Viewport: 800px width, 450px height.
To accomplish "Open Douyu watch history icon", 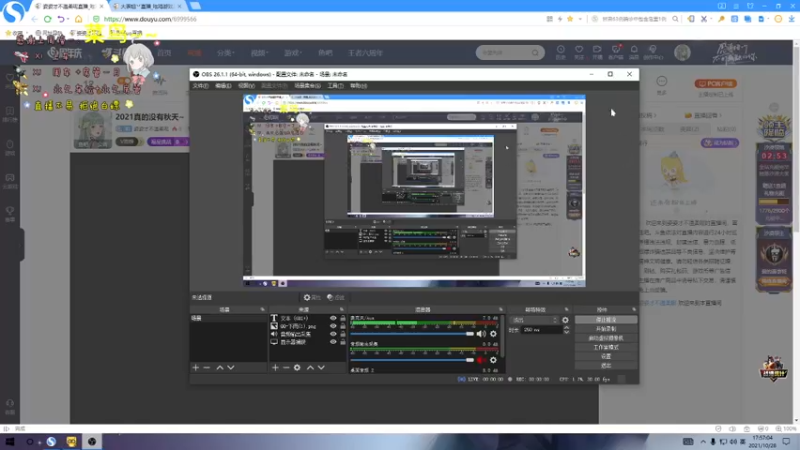I will coord(561,52).
